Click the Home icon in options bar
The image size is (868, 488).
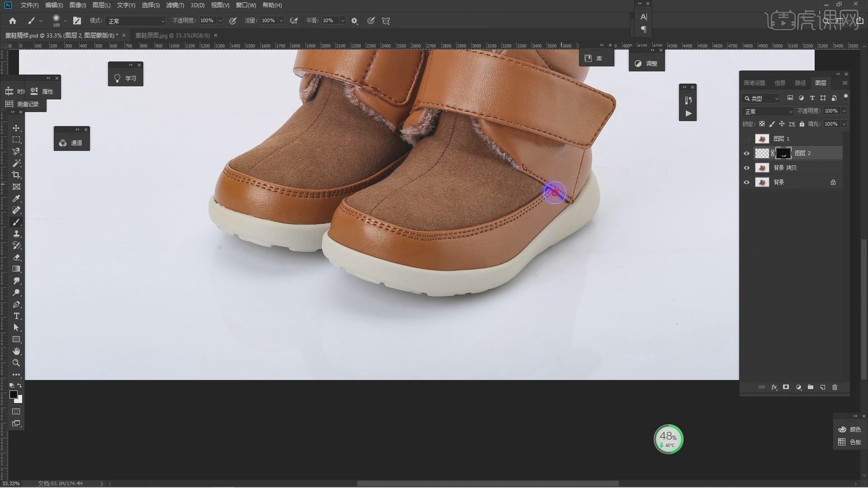pos(13,21)
